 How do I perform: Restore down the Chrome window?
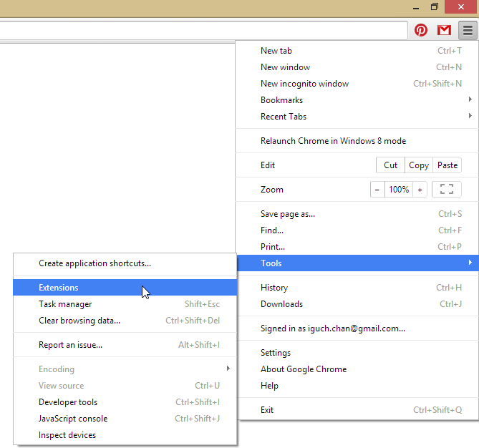click(434, 6)
